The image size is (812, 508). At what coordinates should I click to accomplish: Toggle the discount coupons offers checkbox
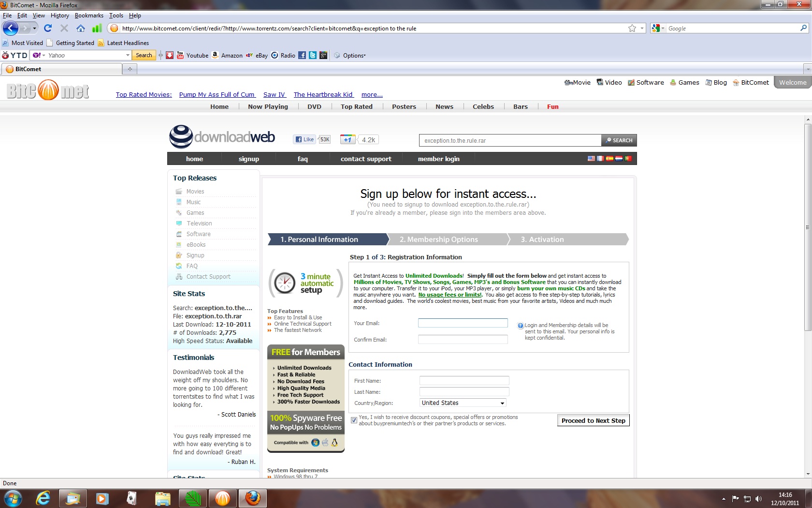tap(354, 420)
